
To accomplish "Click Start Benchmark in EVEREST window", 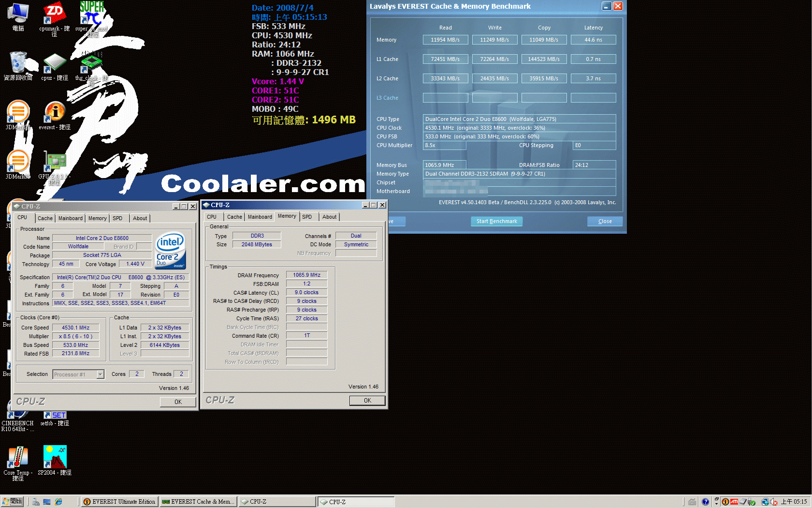I will click(496, 221).
